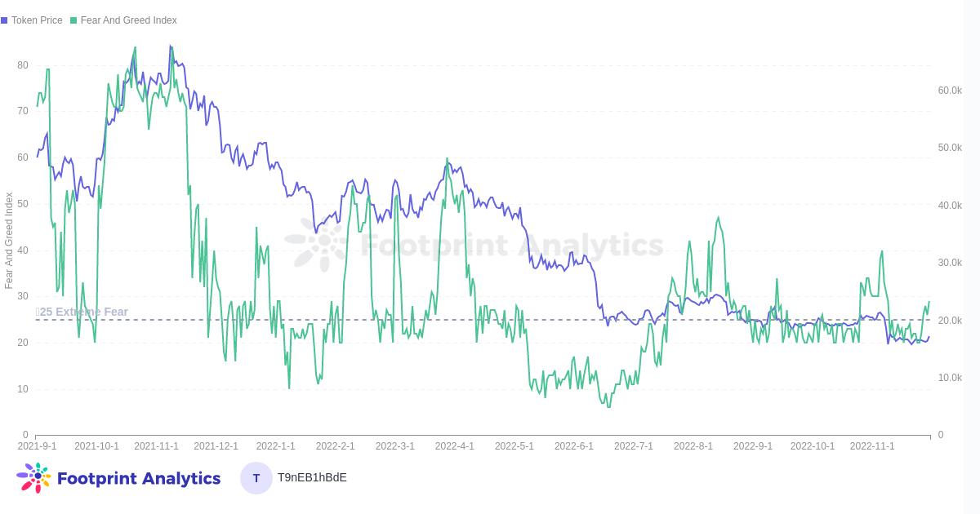Click the 2021-9-1 date axis label
The height and width of the screenshot is (514, 980).
coord(37,446)
